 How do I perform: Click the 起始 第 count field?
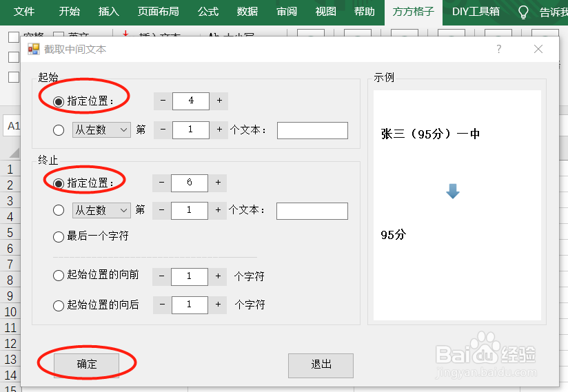(x=191, y=130)
